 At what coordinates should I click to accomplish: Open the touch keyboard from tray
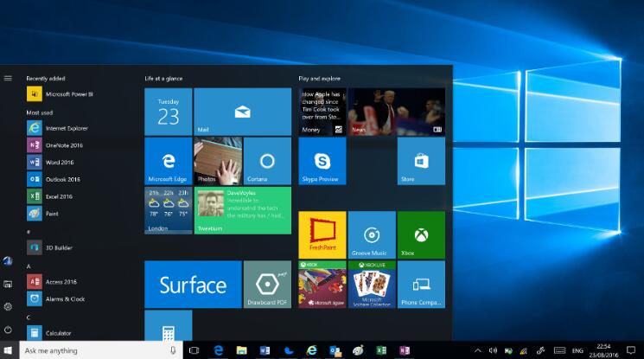pyautogui.click(x=559, y=350)
